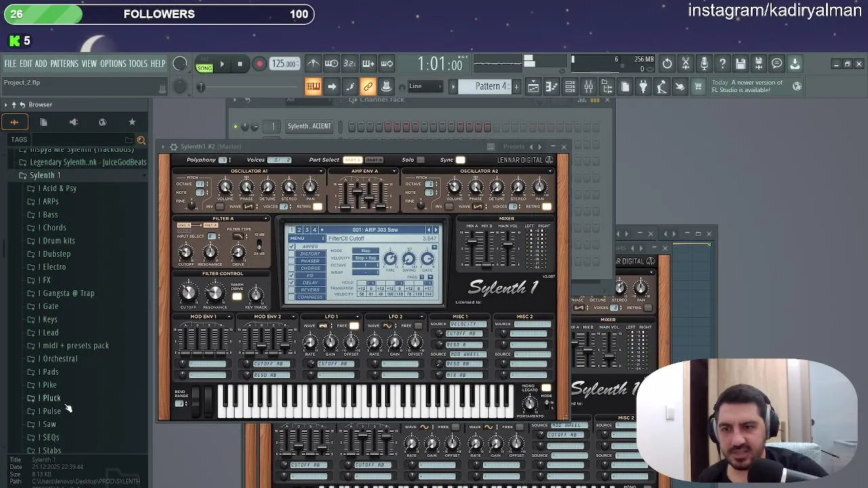
Task: Stop playback with the stop button
Action: pos(240,64)
